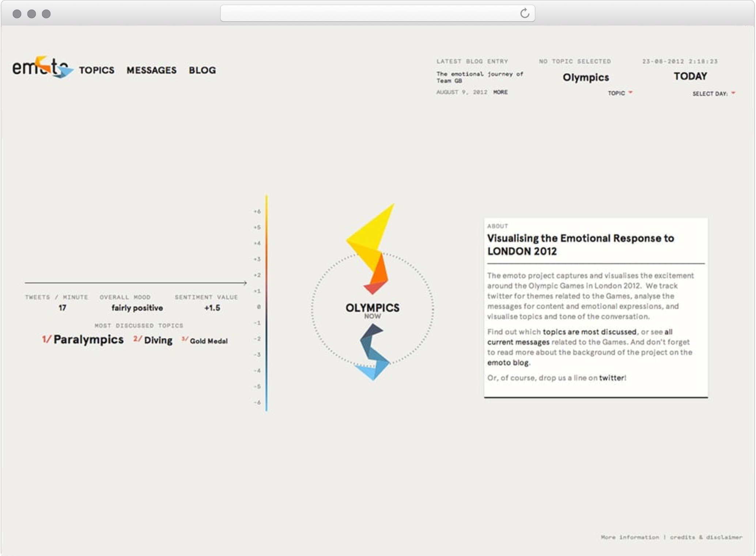Expand the TOPIC dropdown
Image resolution: width=756 pixels, height=556 pixels.
[620, 93]
